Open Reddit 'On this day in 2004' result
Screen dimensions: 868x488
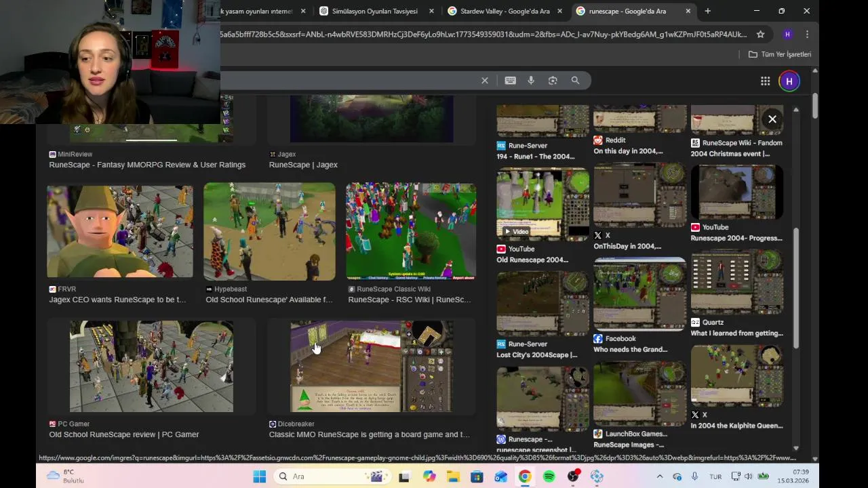pos(628,151)
